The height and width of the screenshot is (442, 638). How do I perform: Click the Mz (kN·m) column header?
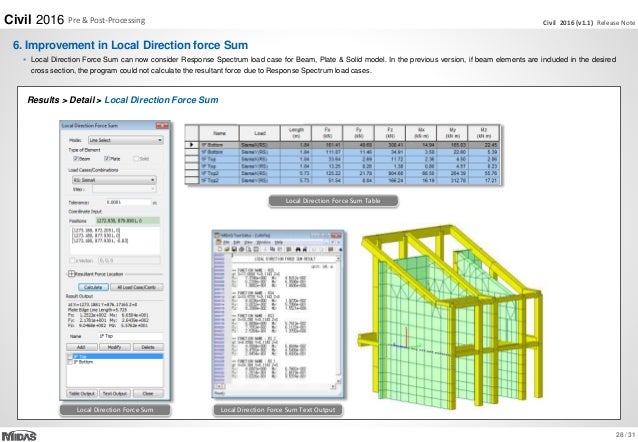(484, 133)
